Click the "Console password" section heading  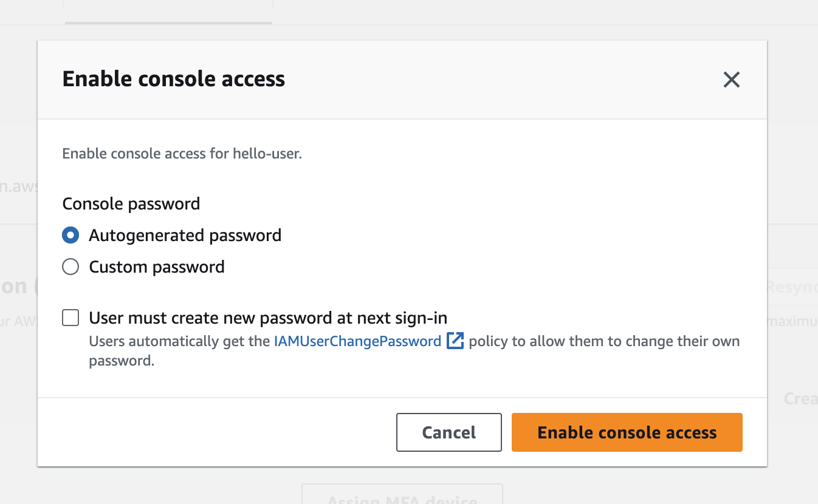tap(131, 203)
